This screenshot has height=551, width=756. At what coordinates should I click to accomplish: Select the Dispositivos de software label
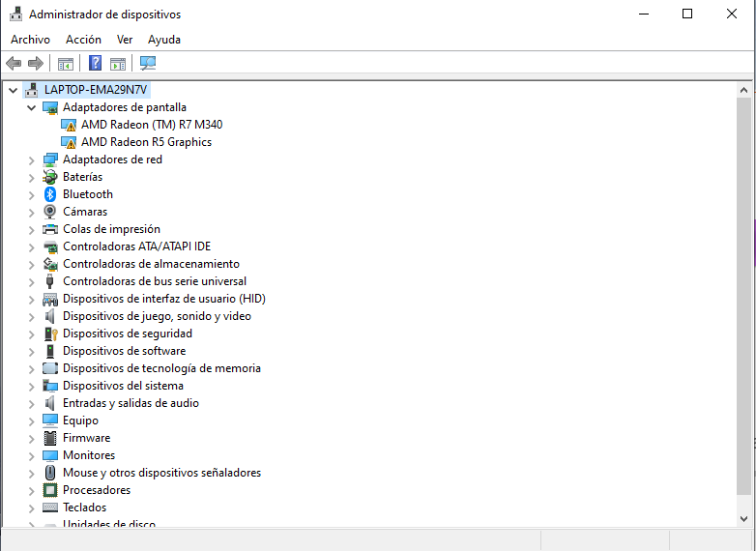125,351
